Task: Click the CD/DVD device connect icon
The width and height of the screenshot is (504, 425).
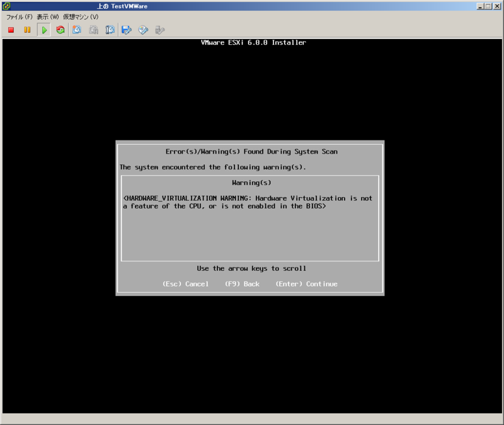Action: click(143, 30)
